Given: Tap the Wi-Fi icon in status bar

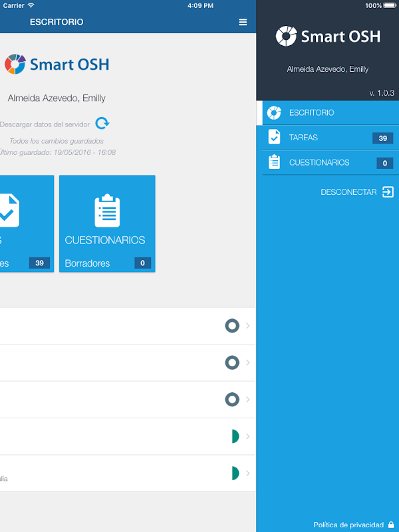Looking at the screenshot, I should pyautogui.click(x=31, y=5).
